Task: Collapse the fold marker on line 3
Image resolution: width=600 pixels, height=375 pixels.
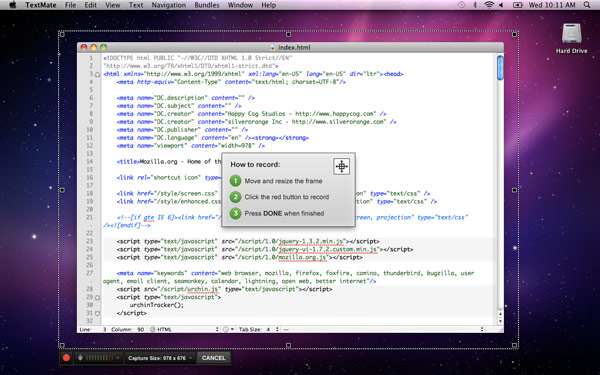Action: click(97, 74)
